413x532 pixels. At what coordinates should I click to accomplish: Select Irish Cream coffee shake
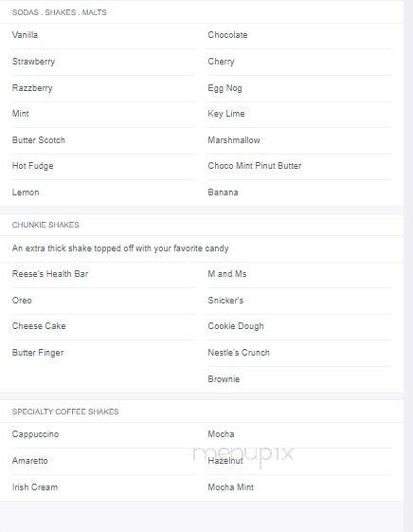pos(34,487)
